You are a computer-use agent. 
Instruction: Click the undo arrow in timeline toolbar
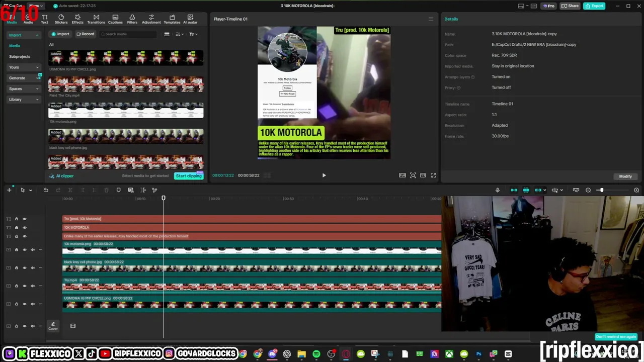46,190
